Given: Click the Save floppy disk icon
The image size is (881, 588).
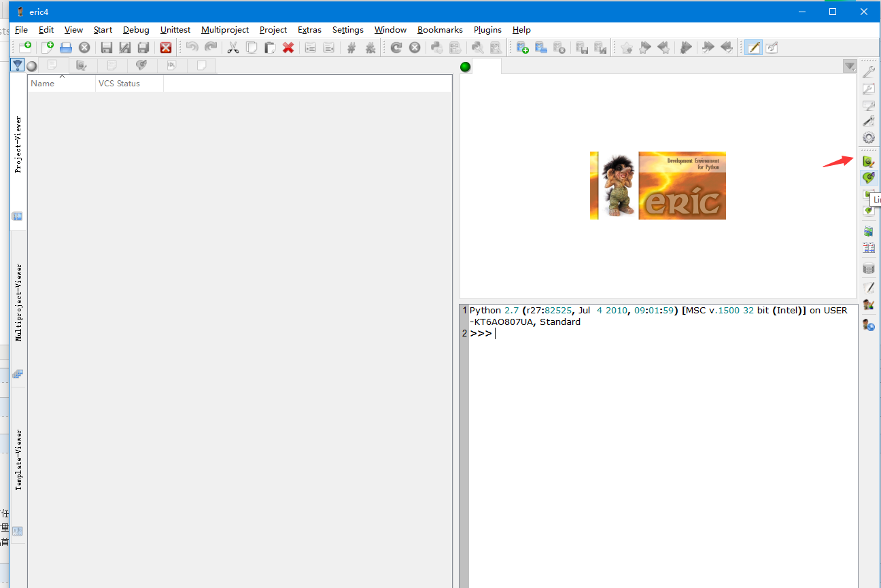Looking at the screenshot, I should pyautogui.click(x=106, y=48).
